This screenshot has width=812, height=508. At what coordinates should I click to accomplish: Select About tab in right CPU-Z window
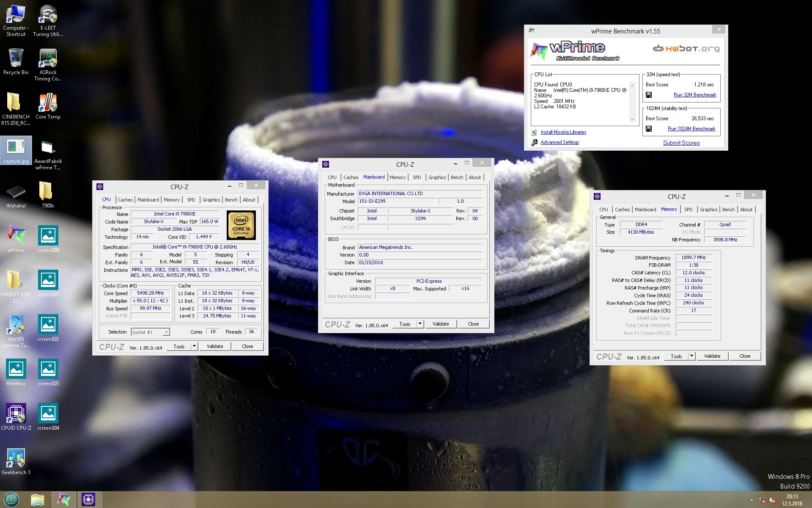click(746, 210)
